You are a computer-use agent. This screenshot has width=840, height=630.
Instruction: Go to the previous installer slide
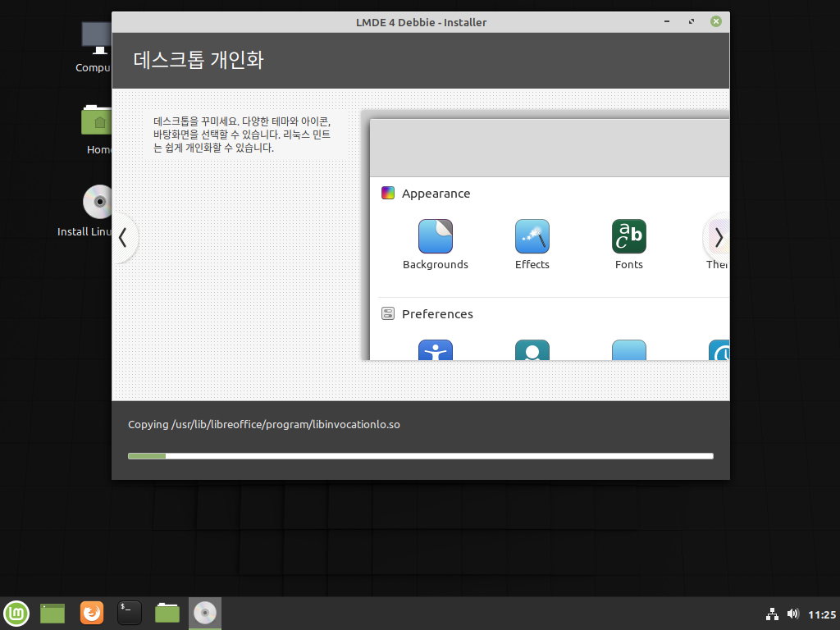click(x=124, y=238)
